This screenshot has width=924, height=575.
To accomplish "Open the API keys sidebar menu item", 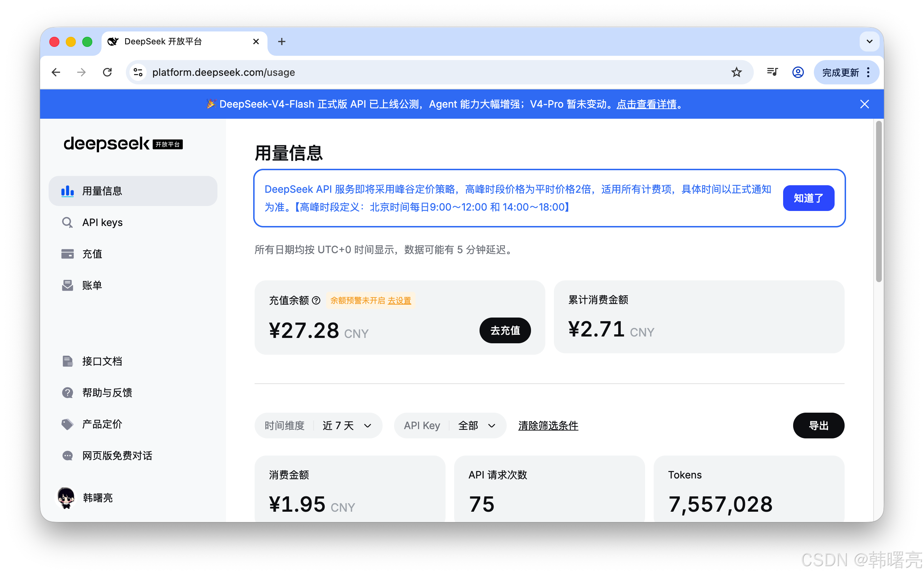I will [133, 222].
